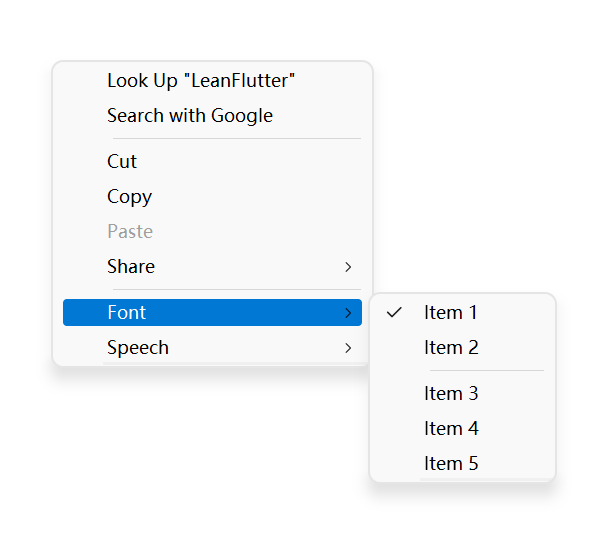Toggle the checkmark next to Item 1

click(x=394, y=313)
